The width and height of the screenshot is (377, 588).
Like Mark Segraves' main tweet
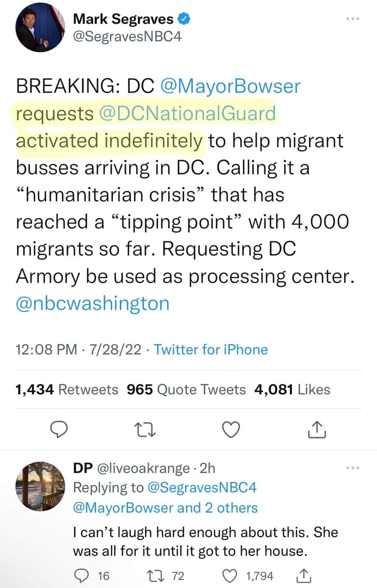pyautogui.click(x=230, y=430)
